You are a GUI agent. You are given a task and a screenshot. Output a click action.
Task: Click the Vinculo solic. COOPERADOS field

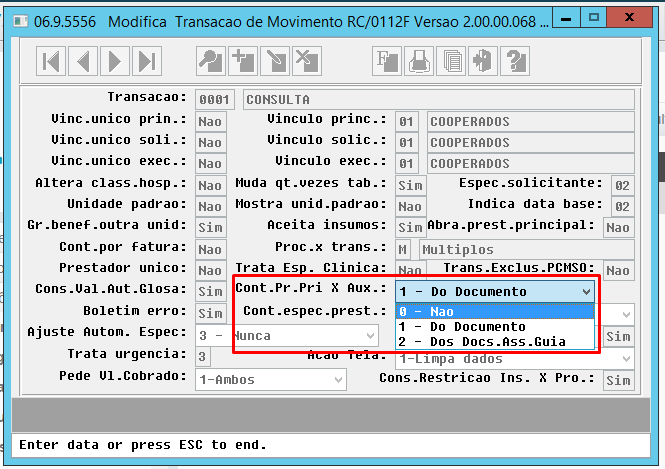[531, 142]
